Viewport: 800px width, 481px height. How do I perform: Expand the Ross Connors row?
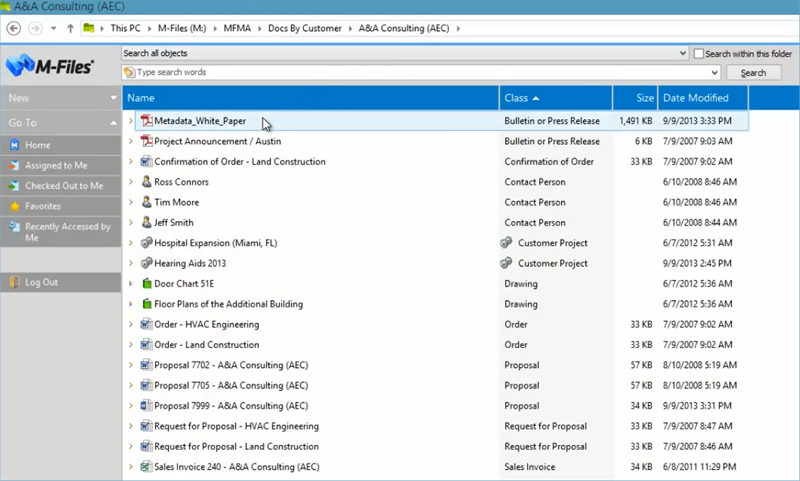pos(131,182)
